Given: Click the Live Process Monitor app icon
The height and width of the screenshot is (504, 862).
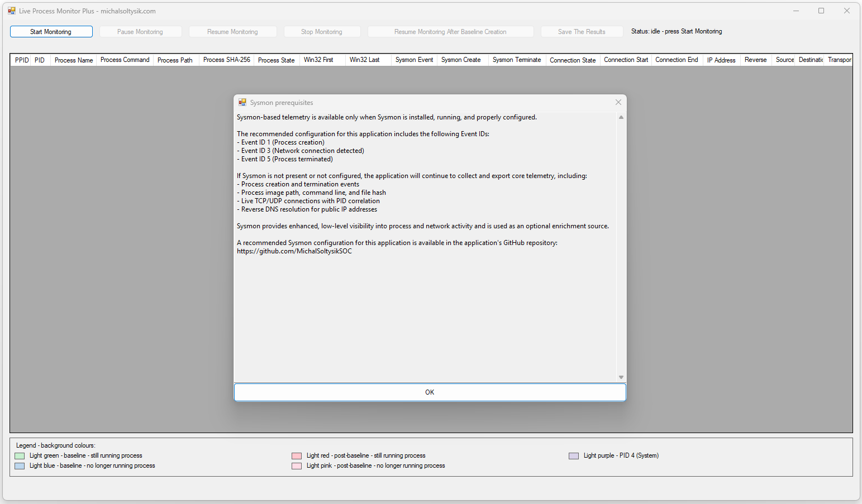Looking at the screenshot, I should click(12, 11).
